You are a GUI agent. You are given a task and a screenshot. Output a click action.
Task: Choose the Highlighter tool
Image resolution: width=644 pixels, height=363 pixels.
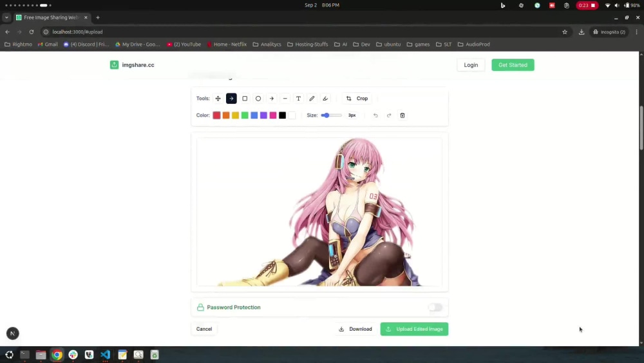tap(325, 99)
